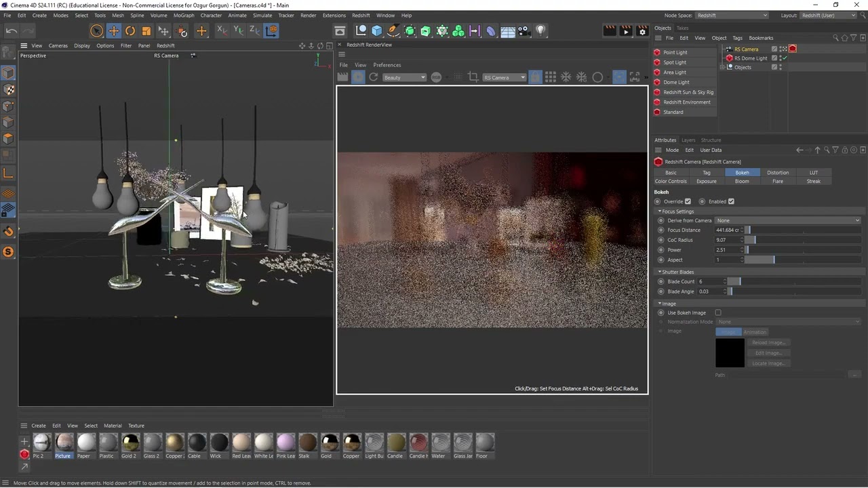Open the Derive from Camera dropdown
The width and height of the screenshot is (868, 488).
pos(788,220)
